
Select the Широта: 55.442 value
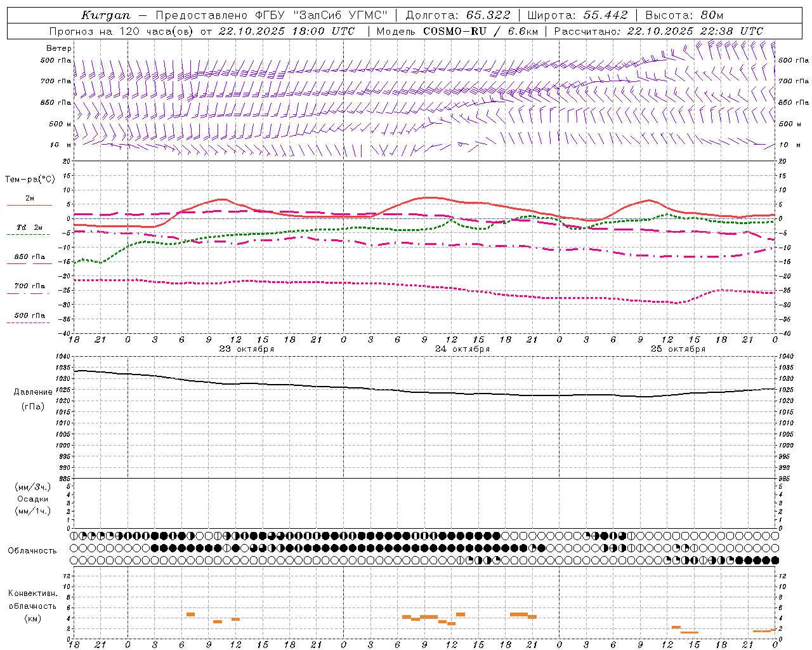point(577,15)
